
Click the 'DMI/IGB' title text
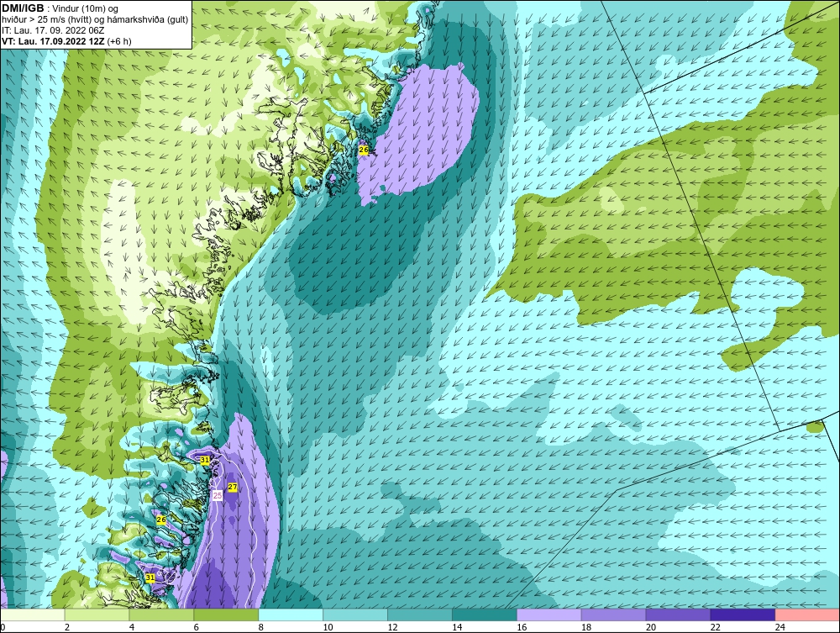pos(23,8)
